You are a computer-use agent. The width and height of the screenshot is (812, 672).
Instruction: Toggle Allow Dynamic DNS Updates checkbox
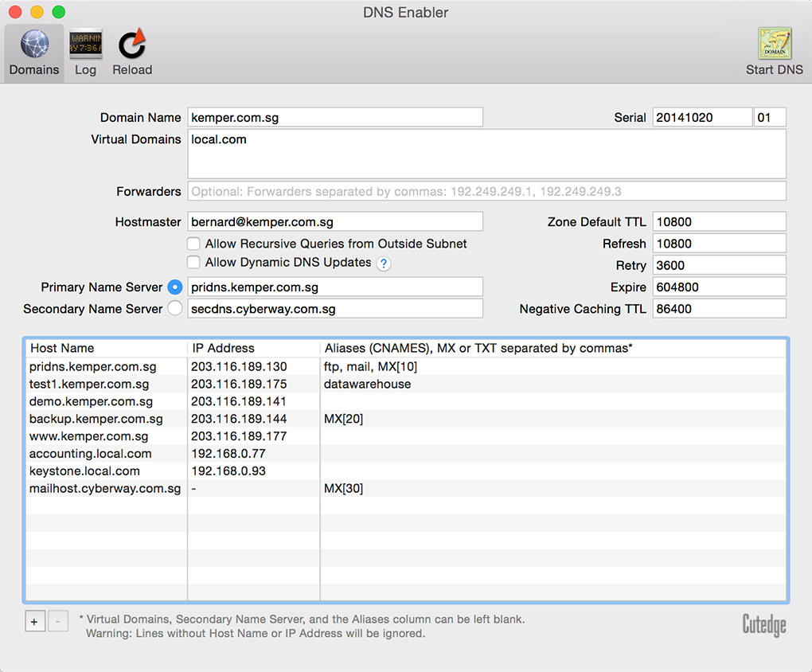click(193, 262)
